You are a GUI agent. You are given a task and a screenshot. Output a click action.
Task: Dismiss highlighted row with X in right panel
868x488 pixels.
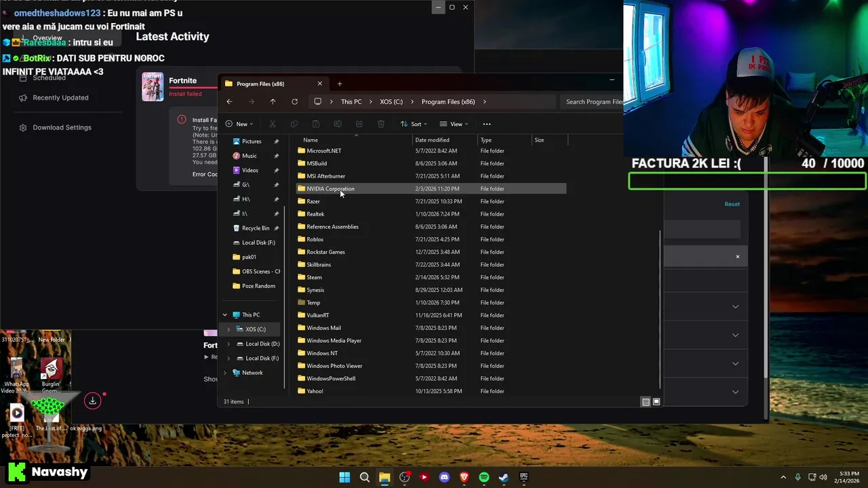[738, 257]
